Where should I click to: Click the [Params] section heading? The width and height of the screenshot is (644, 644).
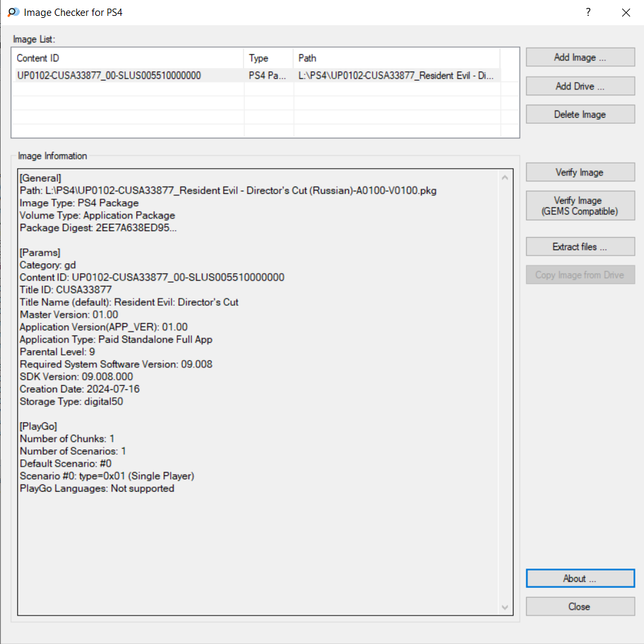40,252
